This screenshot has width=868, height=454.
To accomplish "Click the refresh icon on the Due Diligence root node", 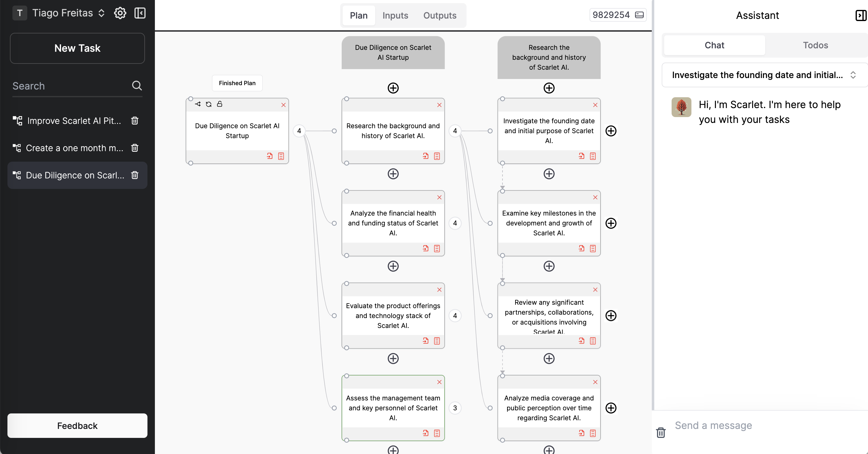I will tap(208, 104).
